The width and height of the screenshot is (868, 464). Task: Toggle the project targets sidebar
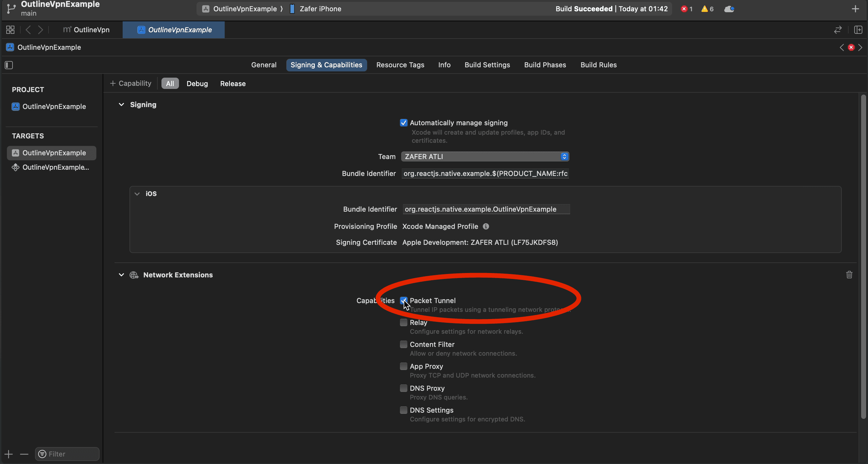coord(9,65)
